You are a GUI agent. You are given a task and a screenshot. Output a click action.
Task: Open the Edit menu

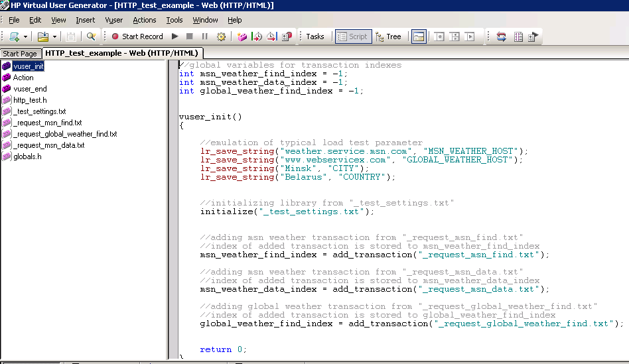35,20
